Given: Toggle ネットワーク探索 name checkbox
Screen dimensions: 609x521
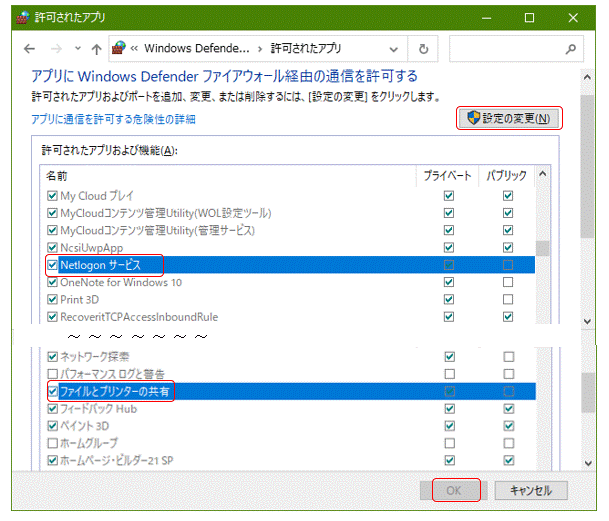Looking at the screenshot, I should [52, 357].
